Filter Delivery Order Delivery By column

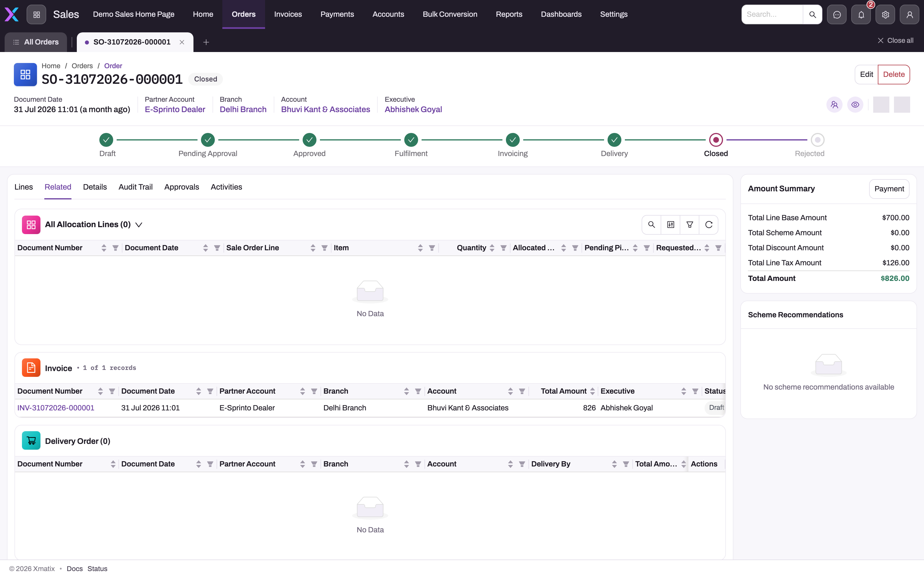626,464
